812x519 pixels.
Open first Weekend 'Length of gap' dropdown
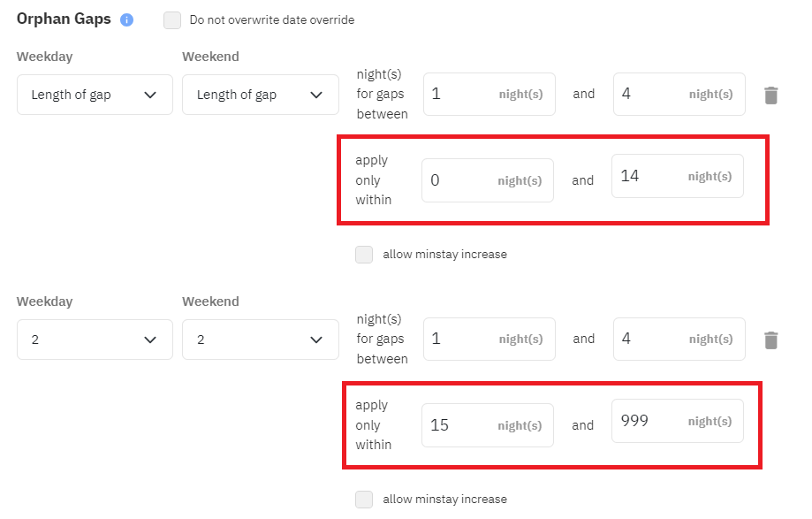click(260, 95)
